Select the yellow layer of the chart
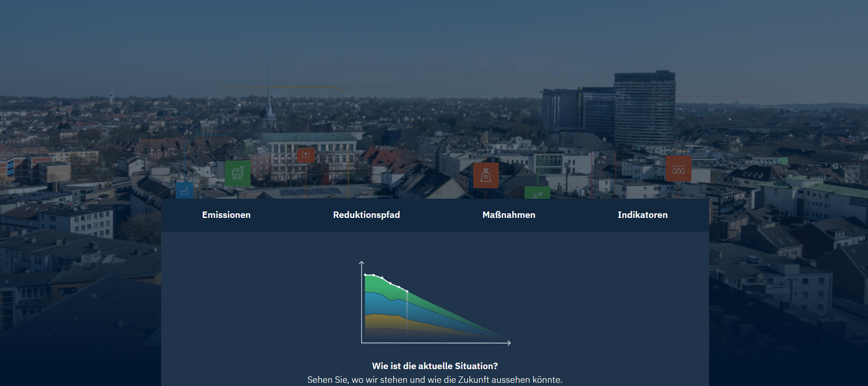The height and width of the screenshot is (386, 868). tap(379, 322)
